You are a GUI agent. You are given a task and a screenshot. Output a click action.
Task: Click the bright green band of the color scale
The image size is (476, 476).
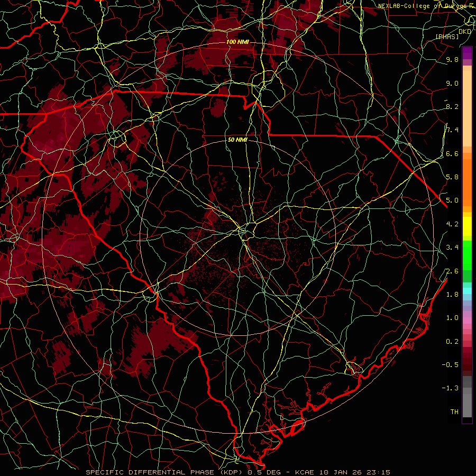tap(467, 255)
